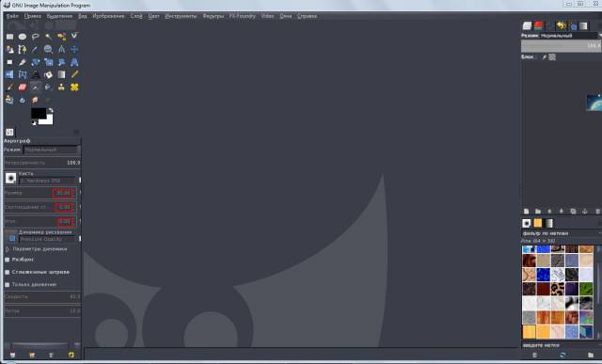Select the Ellipse Select tool
The height and width of the screenshot is (364, 602).
[23, 37]
